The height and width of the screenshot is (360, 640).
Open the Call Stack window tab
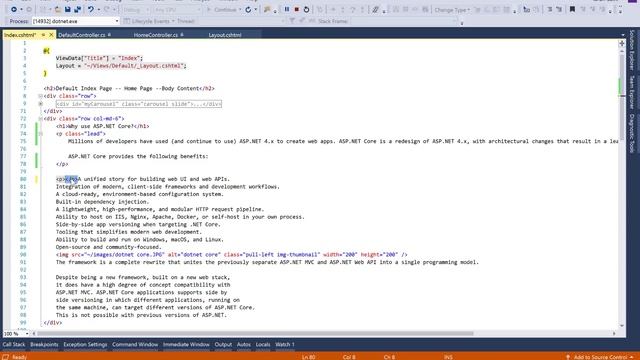(13, 344)
